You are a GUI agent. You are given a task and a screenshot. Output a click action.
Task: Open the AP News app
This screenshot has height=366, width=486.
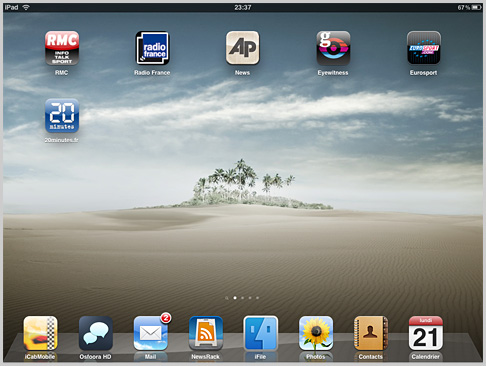243,48
